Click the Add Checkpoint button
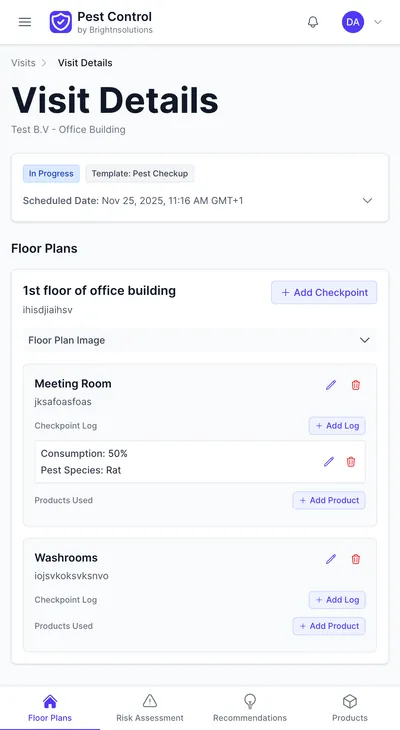The height and width of the screenshot is (730, 400). pos(324,292)
